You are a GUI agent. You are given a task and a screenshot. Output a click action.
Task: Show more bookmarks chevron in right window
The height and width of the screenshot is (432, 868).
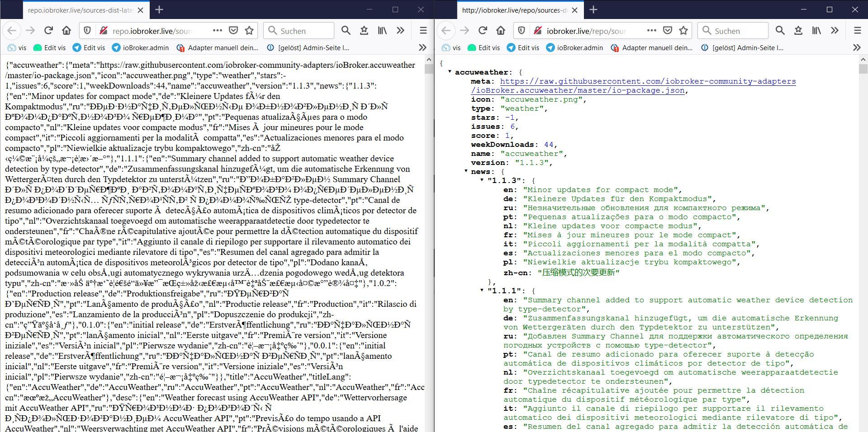[857, 47]
